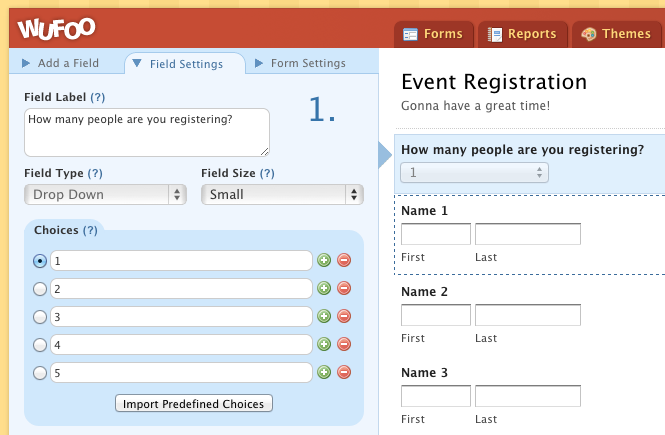
Task: Click the choice 5 text input
Action: click(182, 373)
